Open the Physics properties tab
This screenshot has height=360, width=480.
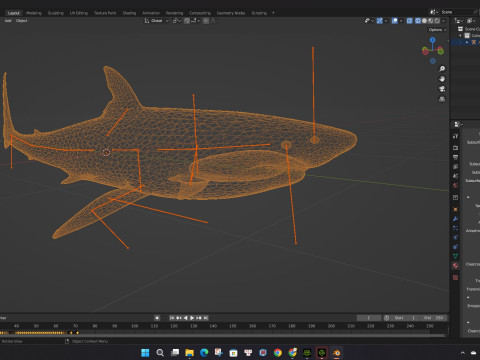(x=456, y=237)
